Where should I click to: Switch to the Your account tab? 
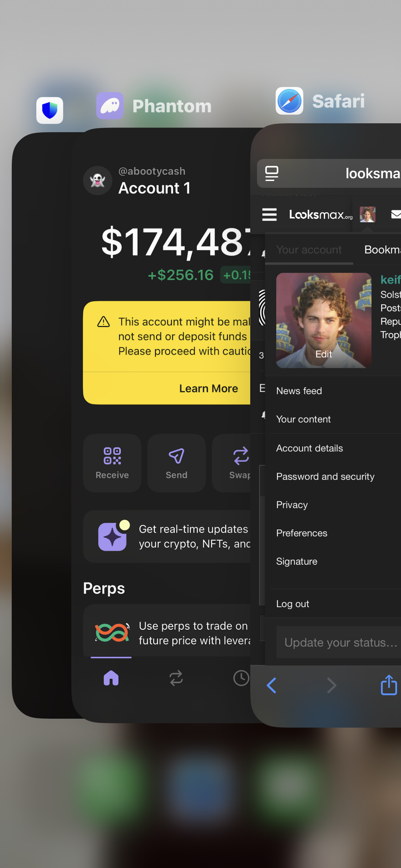pos(309,250)
